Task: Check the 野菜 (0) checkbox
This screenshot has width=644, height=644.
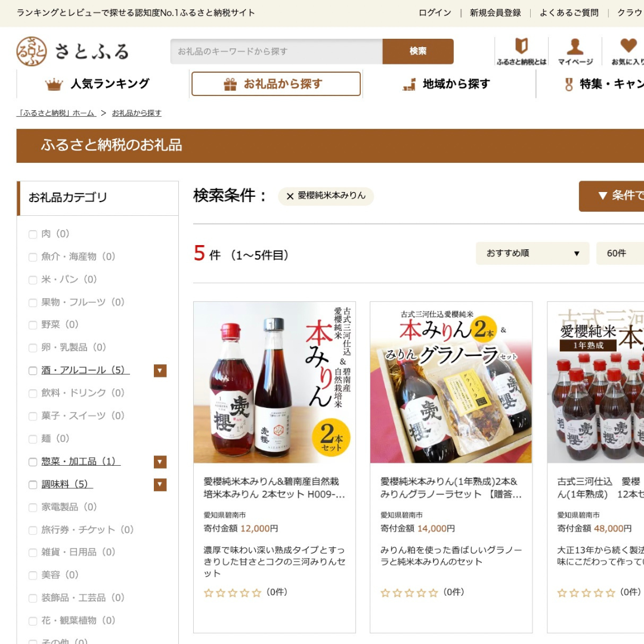Action: [33, 326]
